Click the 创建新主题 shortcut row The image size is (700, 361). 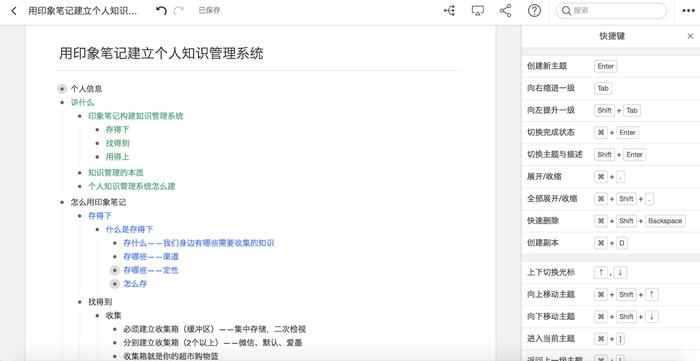coord(611,66)
